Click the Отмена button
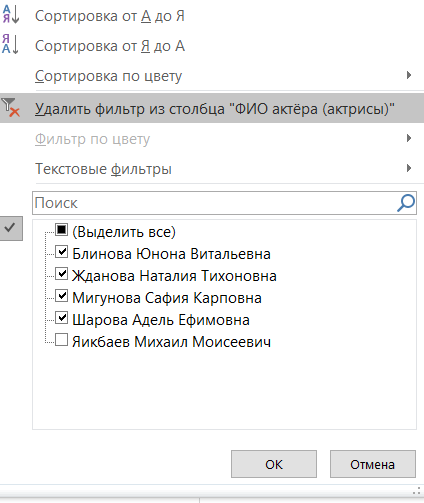 pos(373,464)
